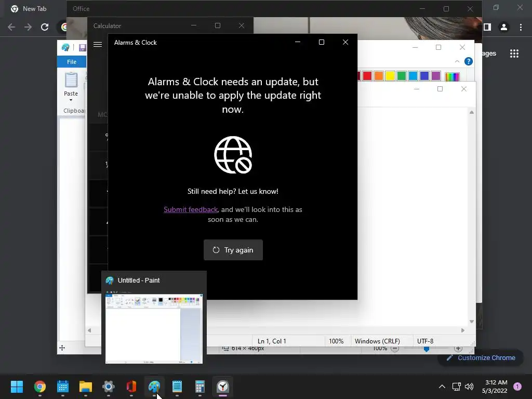
Task: Click Notepad scroll down arrow
Action: pyautogui.click(x=472, y=321)
